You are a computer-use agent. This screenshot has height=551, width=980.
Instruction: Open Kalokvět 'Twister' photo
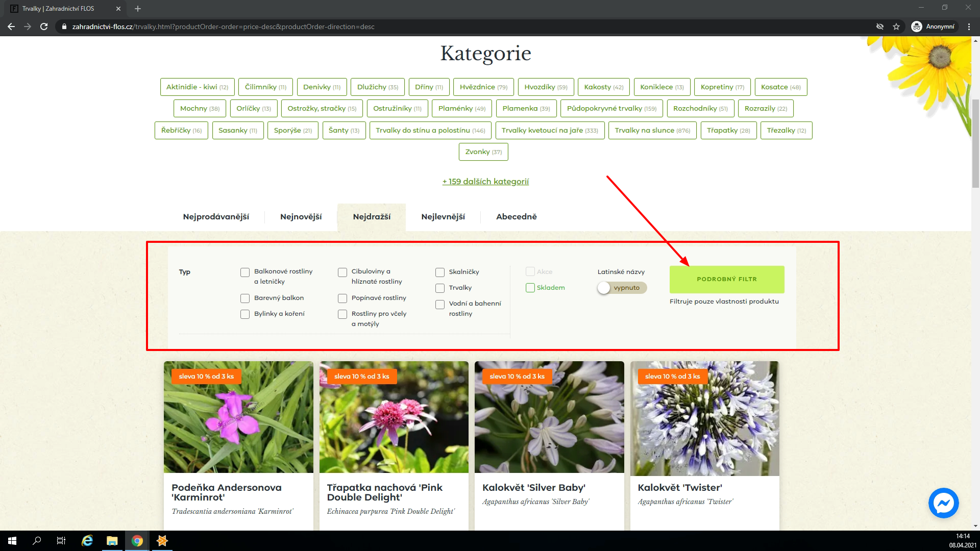pyautogui.click(x=705, y=418)
